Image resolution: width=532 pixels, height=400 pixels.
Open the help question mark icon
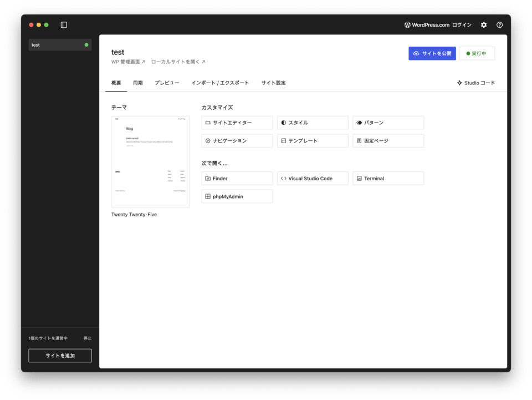coord(499,25)
